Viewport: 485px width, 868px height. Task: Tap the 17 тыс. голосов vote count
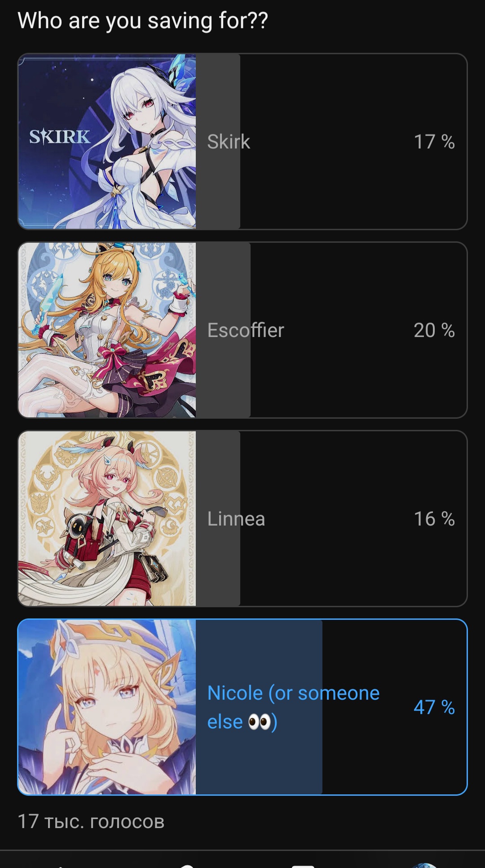point(91,821)
